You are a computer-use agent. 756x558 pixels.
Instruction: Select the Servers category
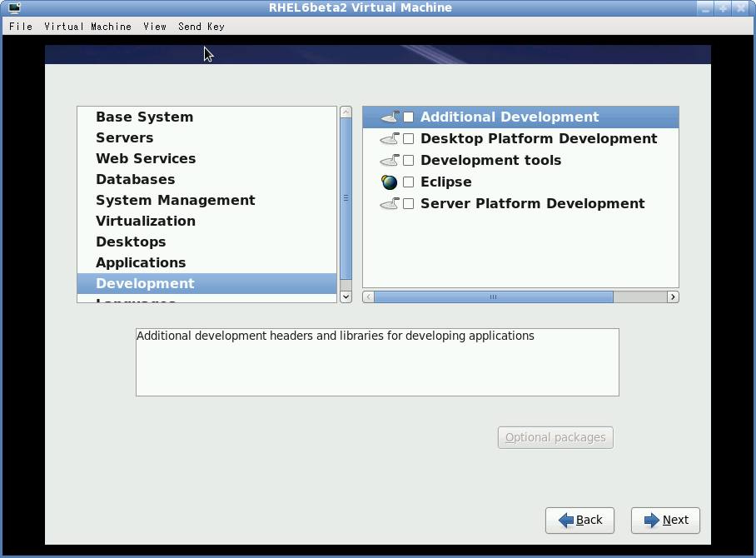[x=206, y=138]
